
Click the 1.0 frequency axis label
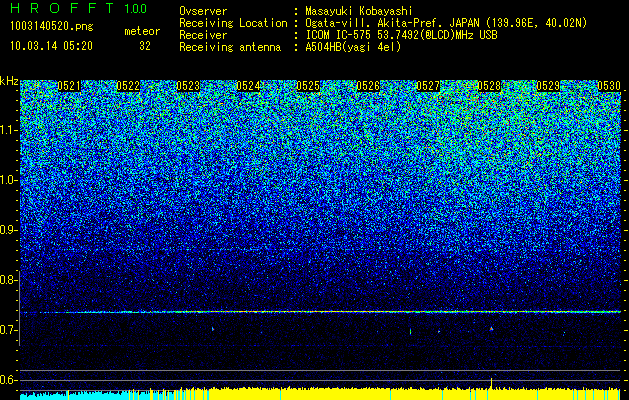[x=9, y=180]
